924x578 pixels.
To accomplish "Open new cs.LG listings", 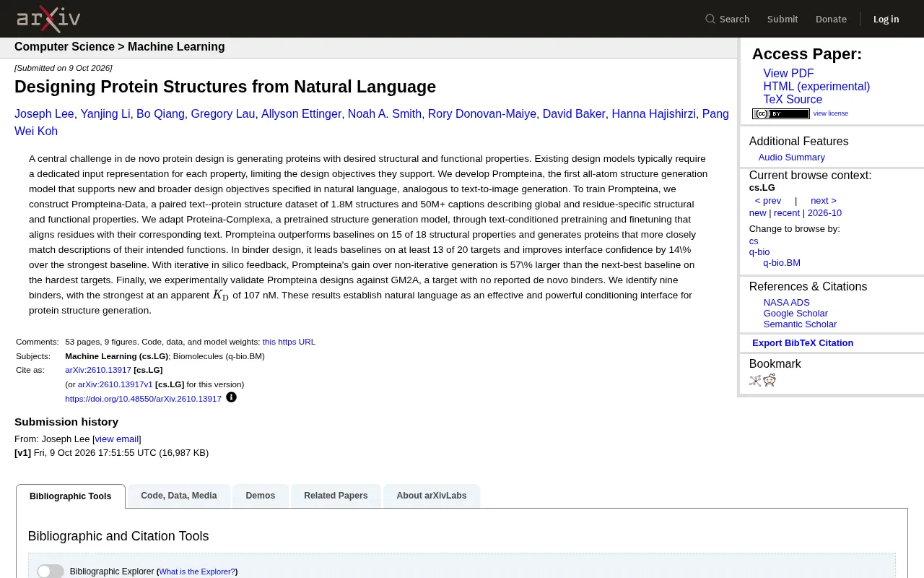I will 757,213.
